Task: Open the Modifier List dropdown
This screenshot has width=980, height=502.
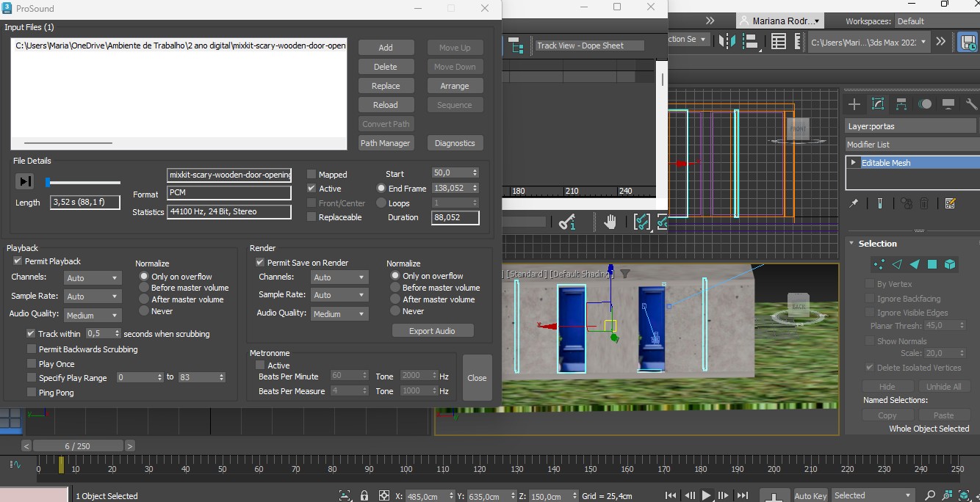Action: click(x=911, y=145)
